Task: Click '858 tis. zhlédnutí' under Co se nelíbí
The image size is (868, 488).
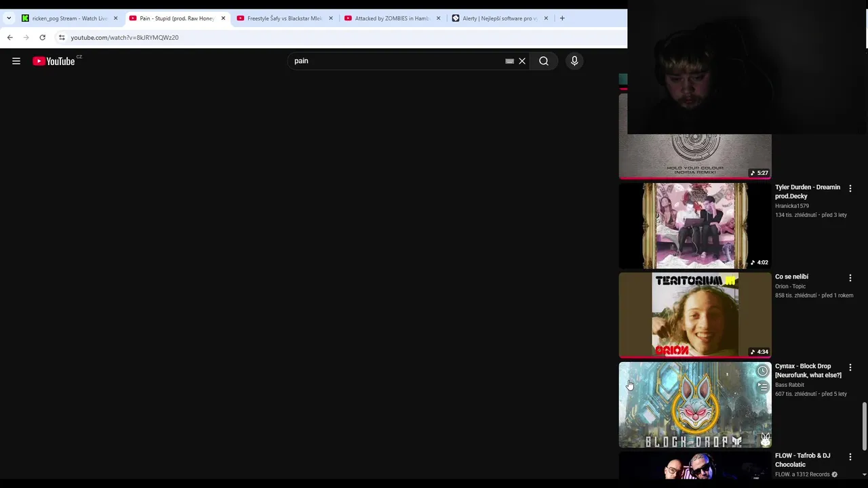Action: pyautogui.click(x=796, y=296)
